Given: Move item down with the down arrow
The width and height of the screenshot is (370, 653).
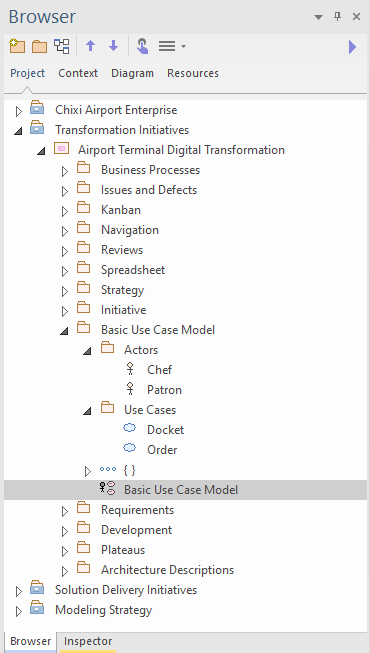Looking at the screenshot, I should pos(113,46).
